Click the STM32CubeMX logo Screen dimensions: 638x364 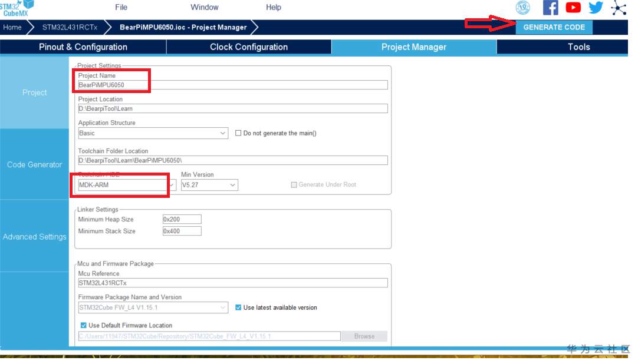17,8
